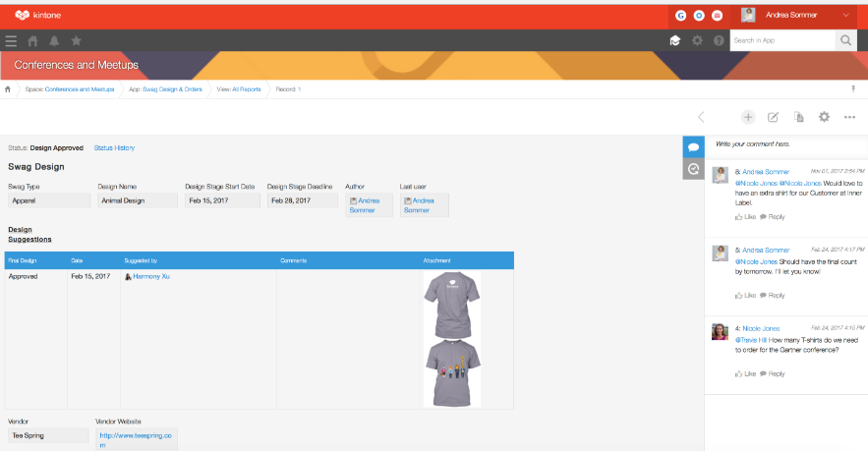Duplicate the record using the copy icon
The image size is (868, 451).
click(x=799, y=117)
